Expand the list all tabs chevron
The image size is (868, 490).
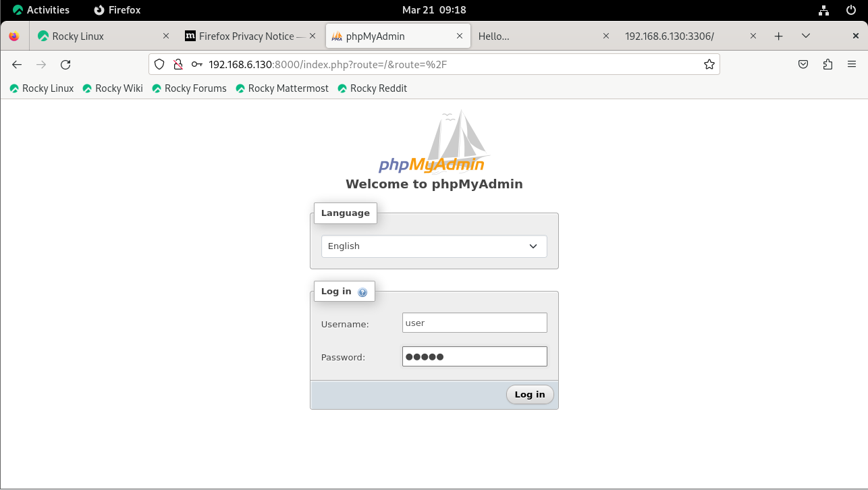pos(806,36)
